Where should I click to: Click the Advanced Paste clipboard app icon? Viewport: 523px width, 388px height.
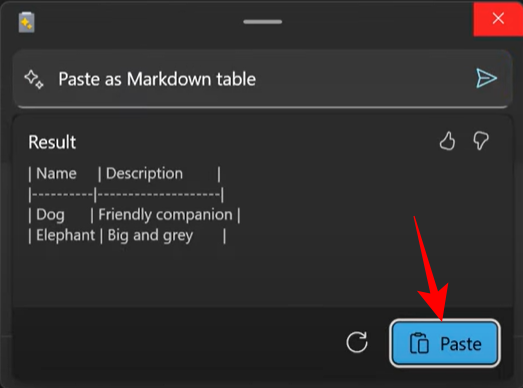tap(26, 22)
